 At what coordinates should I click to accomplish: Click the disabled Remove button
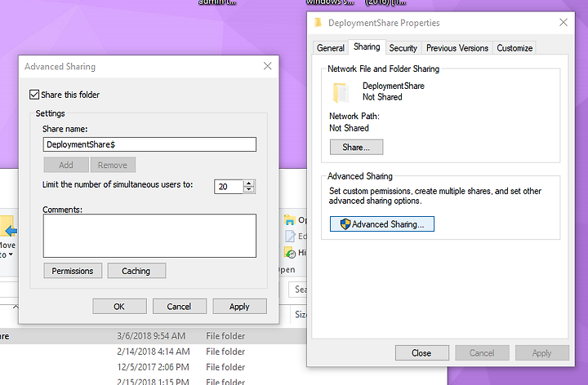tap(113, 165)
